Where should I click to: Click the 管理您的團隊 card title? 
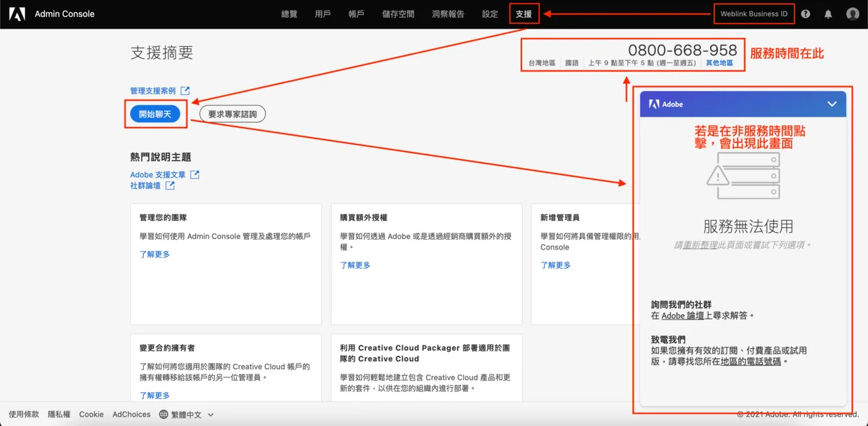163,218
